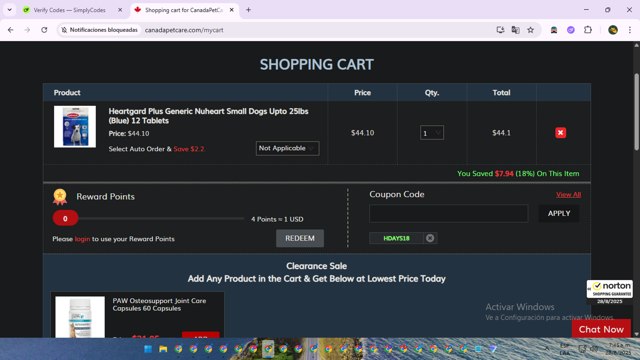
Task: Click the Heartgard product thumbnail image
Action: pyautogui.click(x=75, y=127)
